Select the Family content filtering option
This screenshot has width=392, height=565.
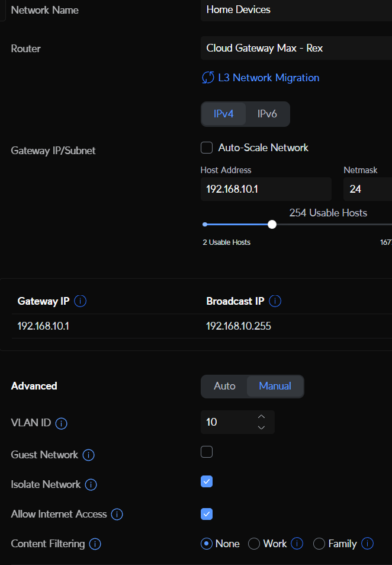pos(319,544)
